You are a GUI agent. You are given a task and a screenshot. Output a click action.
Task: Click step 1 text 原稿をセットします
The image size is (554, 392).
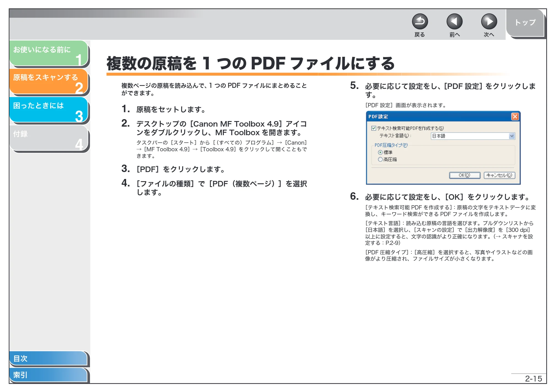[171, 110]
